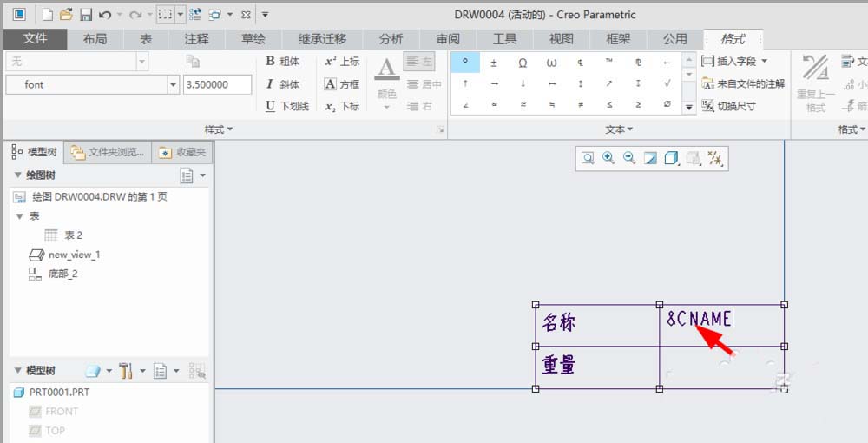This screenshot has height=443, width=868.
Task: Open the font name dropdown
Action: tap(174, 85)
